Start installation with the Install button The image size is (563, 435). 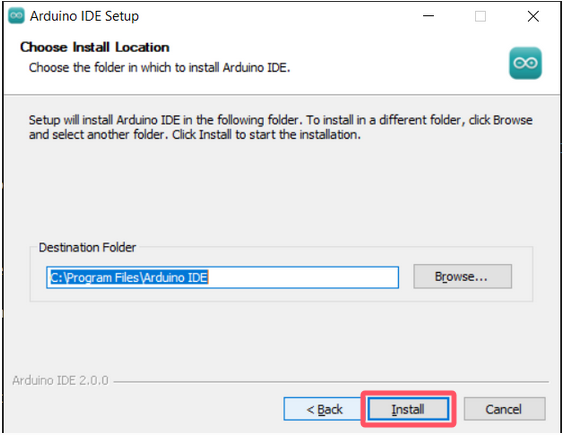[x=408, y=409]
